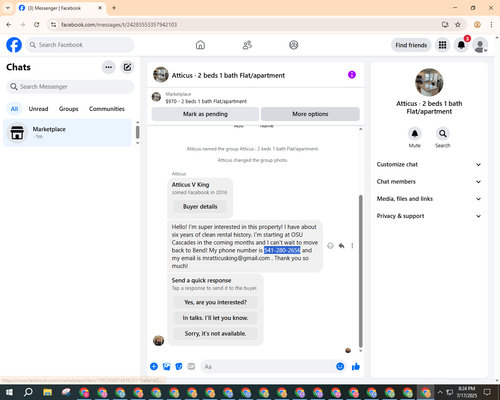Open the Menu grid icon
Screen dimensions: 500x400
tap(442, 45)
